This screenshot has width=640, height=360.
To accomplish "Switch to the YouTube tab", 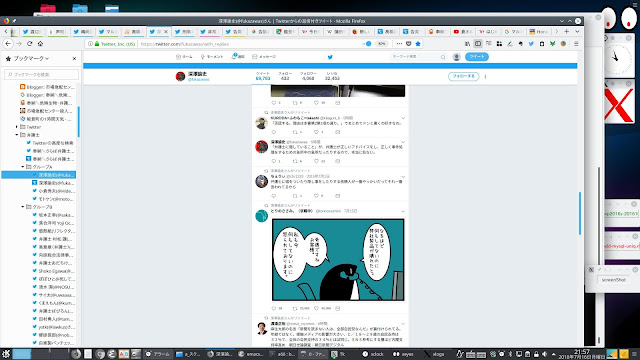I will click(x=462, y=31).
